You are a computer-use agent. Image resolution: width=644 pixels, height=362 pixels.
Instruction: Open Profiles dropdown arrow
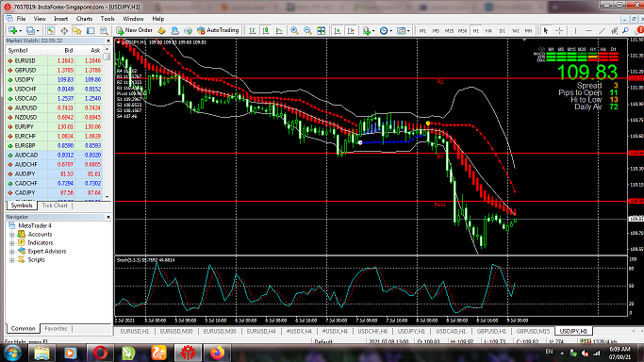(x=38, y=31)
